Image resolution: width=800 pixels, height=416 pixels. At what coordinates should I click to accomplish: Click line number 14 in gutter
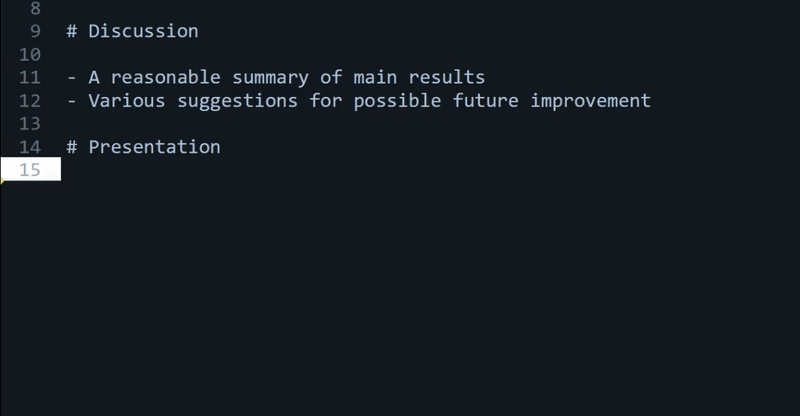(x=30, y=147)
